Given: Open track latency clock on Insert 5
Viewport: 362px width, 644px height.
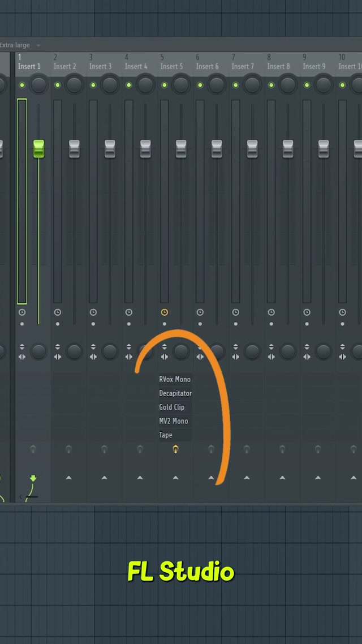Looking at the screenshot, I should click(164, 312).
